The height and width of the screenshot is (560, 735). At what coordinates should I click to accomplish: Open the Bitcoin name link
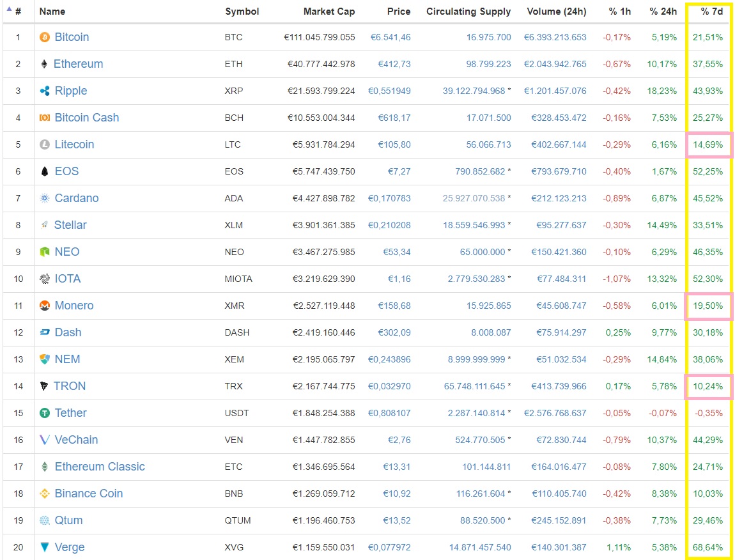click(x=72, y=37)
